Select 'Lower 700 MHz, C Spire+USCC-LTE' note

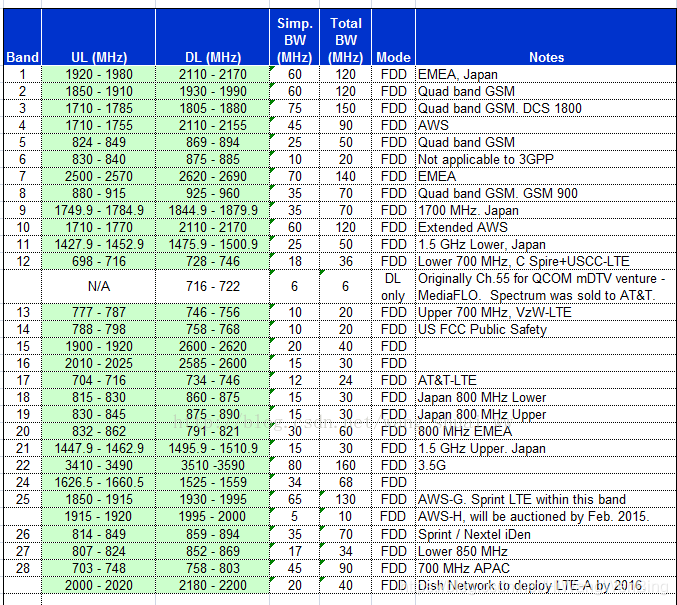pyautogui.click(x=546, y=261)
